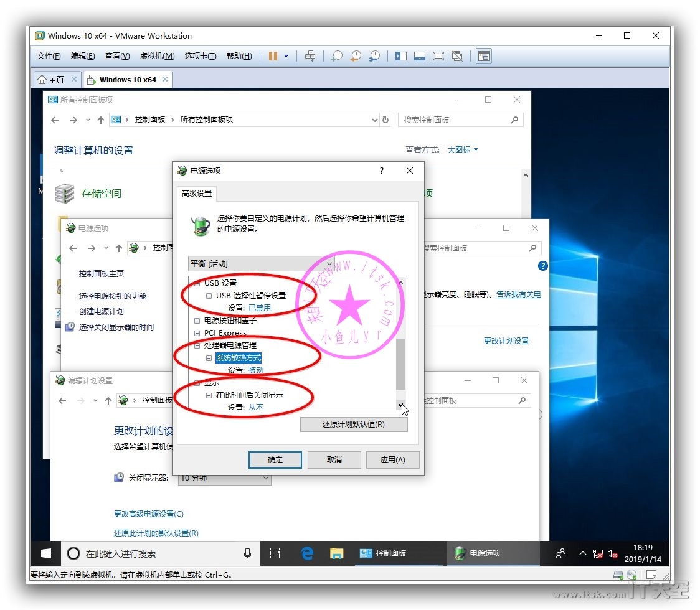The image size is (700, 610).
Task: Open the 帮助(H) menu
Action: [239, 56]
